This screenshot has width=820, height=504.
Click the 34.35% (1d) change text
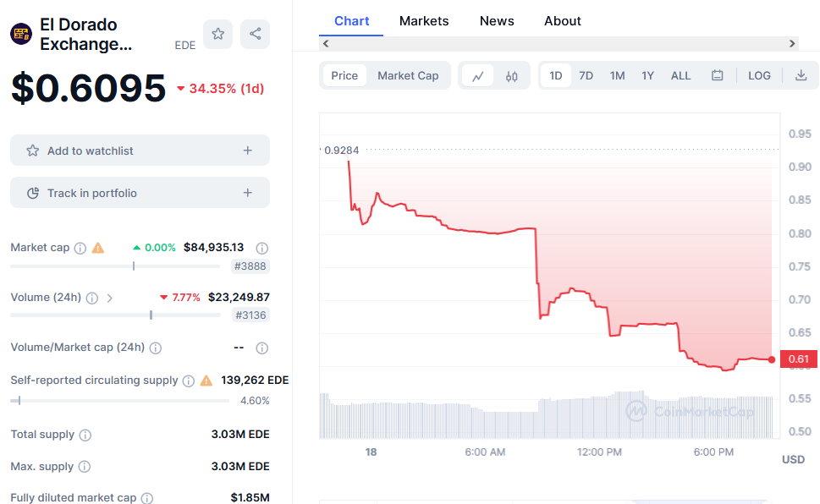pos(227,89)
